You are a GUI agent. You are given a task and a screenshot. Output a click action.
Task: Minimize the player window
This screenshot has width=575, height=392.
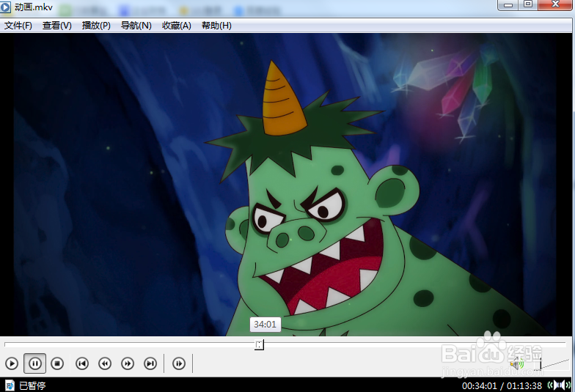pos(508,4)
